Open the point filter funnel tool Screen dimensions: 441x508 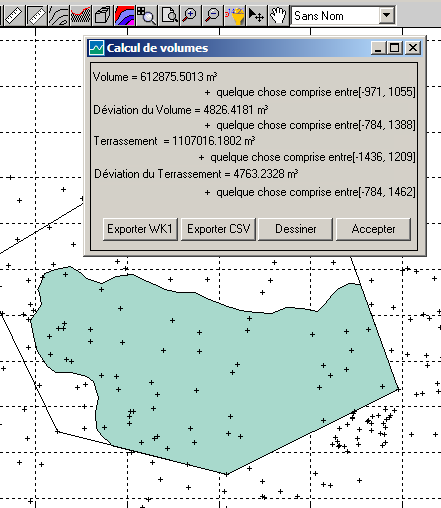pos(235,15)
